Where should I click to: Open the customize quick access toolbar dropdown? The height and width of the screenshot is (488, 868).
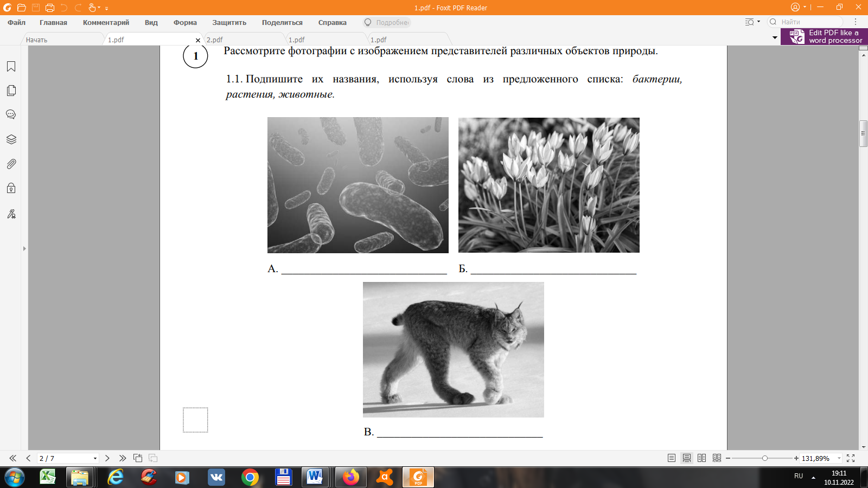click(107, 9)
